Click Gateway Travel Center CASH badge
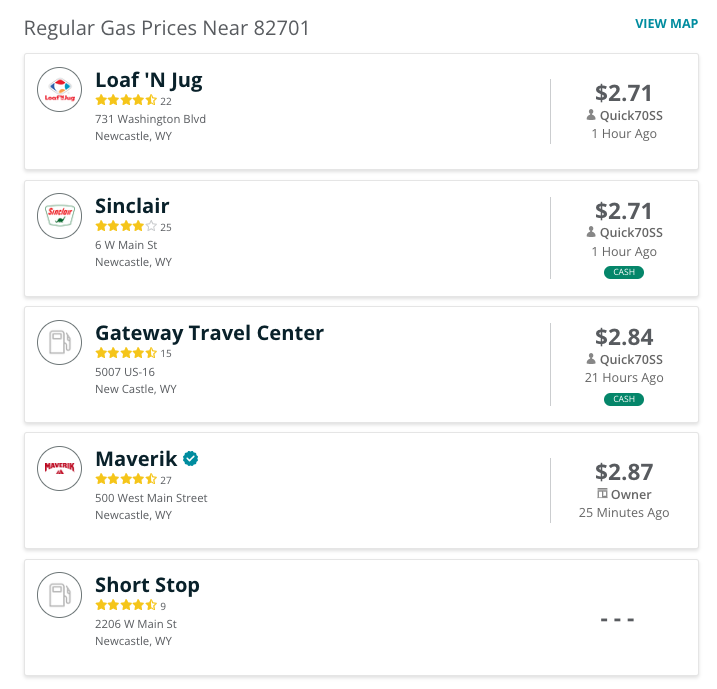 coord(624,399)
